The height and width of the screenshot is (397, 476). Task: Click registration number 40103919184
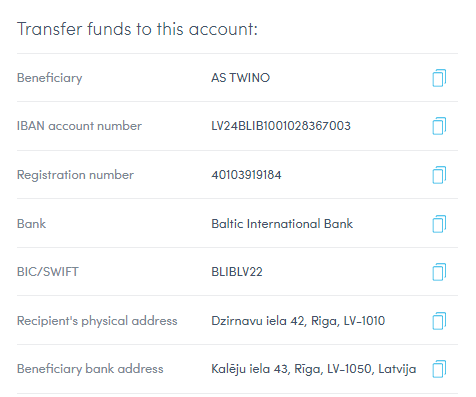246,175
